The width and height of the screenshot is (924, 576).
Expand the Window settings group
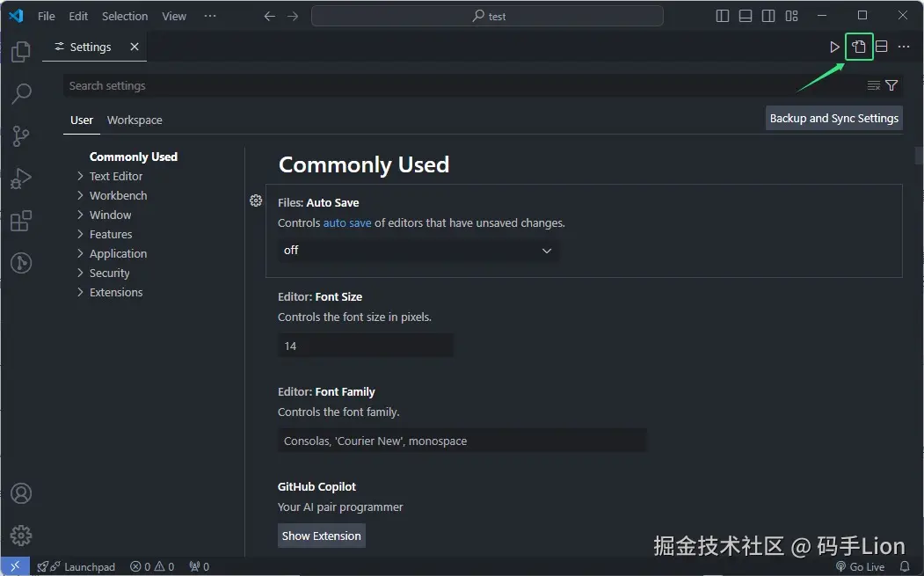[x=110, y=215]
